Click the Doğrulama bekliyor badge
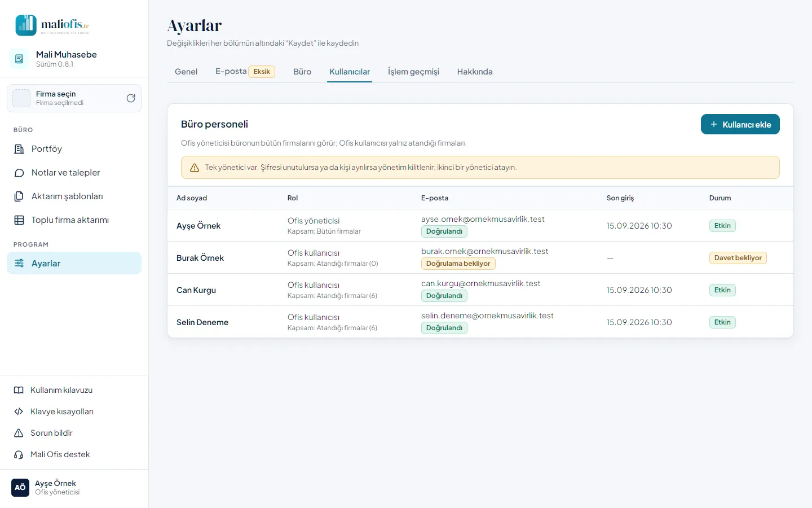The image size is (812, 508). [x=458, y=264]
